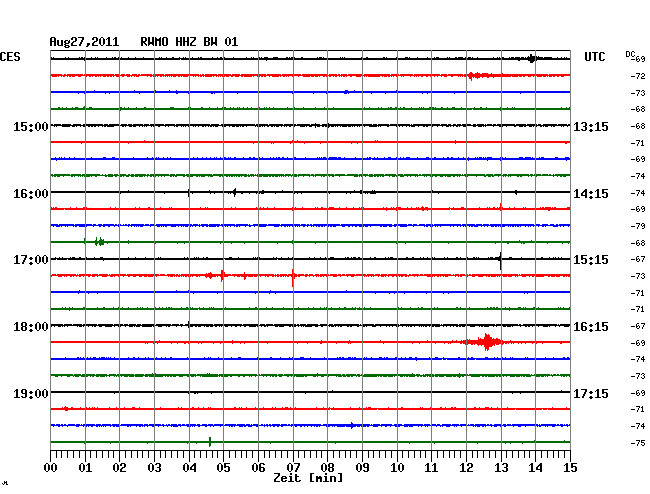Click minute tick label 07
The height and width of the screenshot is (494, 650).
[293, 467]
